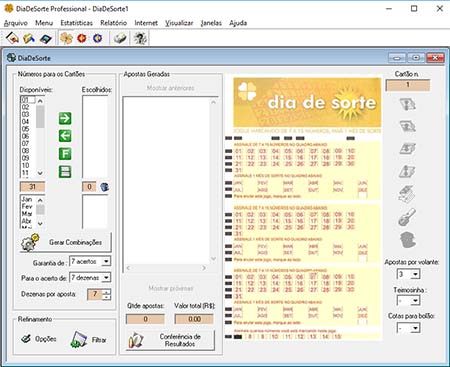Click the red badge toolbar icon
This screenshot has height=367, width=450.
tap(82, 38)
